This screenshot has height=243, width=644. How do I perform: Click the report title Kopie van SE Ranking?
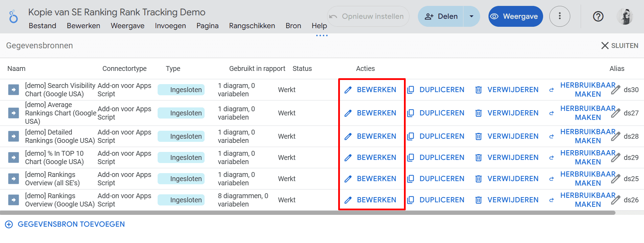click(117, 12)
